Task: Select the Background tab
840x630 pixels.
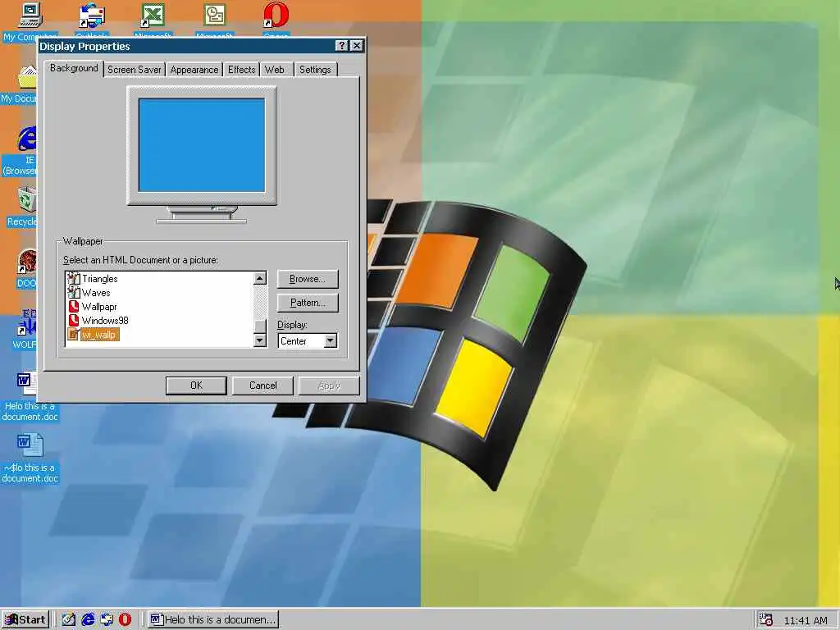Action: [74, 69]
